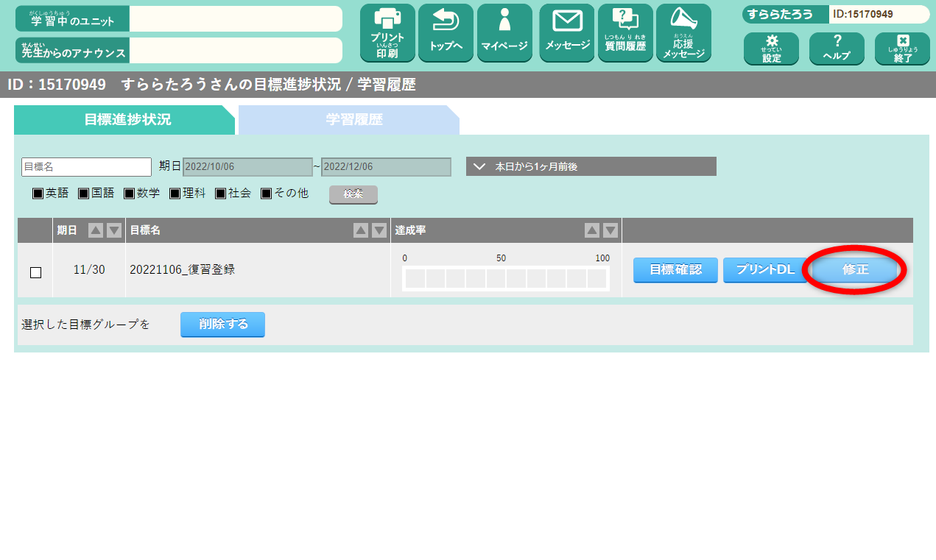Image resolution: width=936 pixels, height=560 pixels.
Task: Click the 修正 edit button
Action: (856, 270)
